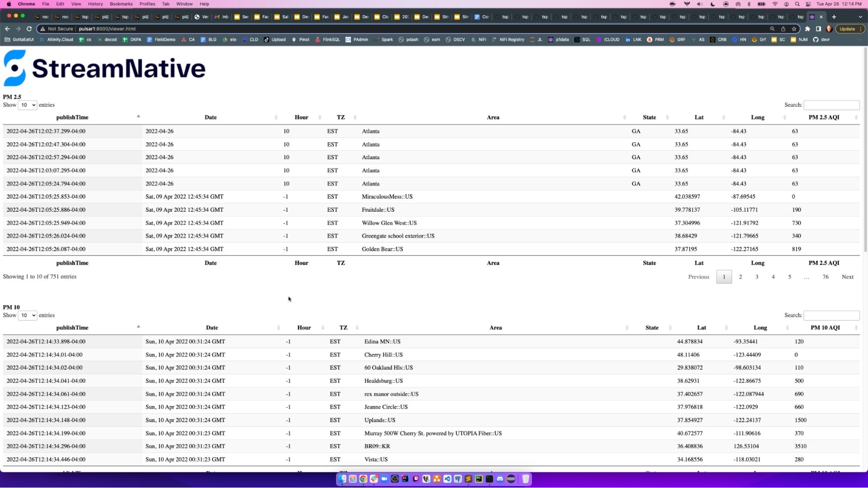Toggle the Chrome side panel icon

(x=818, y=29)
